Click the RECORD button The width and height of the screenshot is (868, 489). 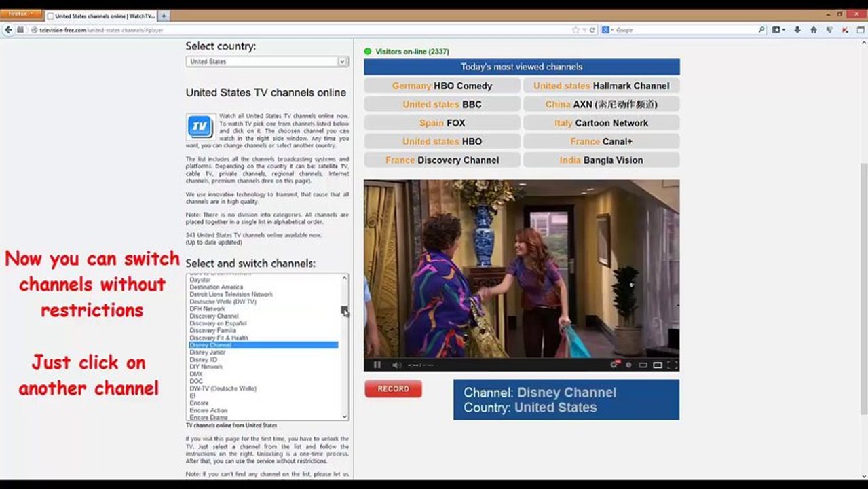tap(393, 389)
